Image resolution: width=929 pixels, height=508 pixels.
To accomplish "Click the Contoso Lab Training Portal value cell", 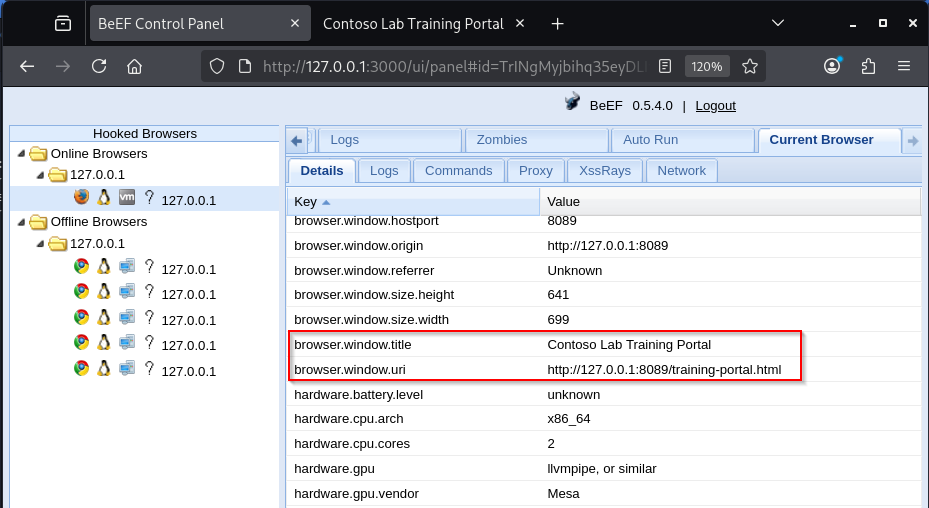I will point(730,344).
